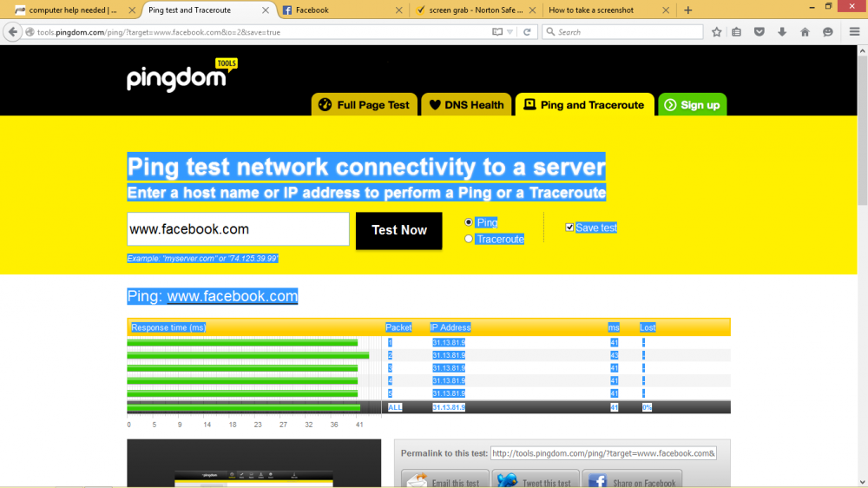Go to the Firefox home page icon
Viewport: 868px width, 488px height.
coord(805,32)
